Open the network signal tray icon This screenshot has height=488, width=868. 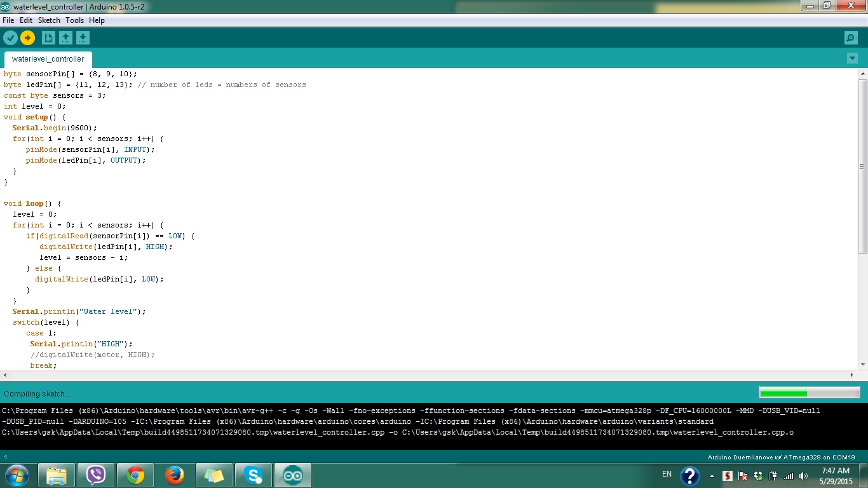[789, 476]
